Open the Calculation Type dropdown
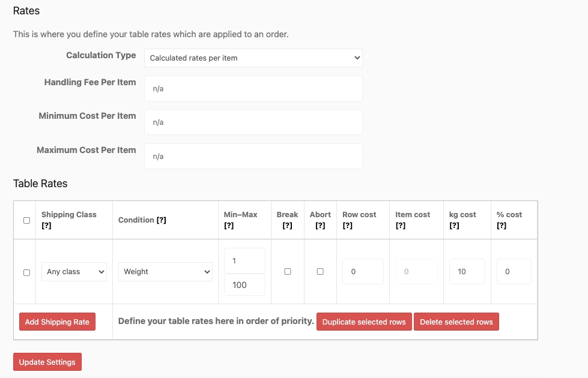 click(253, 58)
